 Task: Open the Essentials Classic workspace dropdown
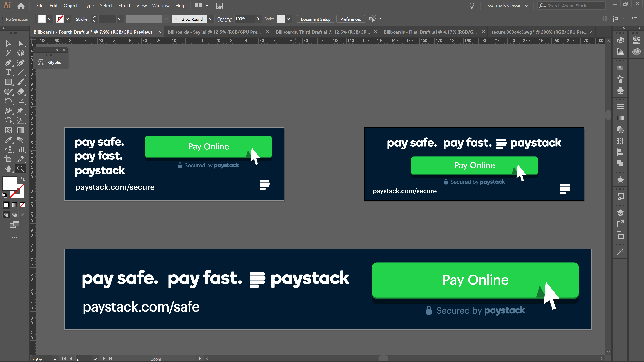[x=507, y=5]
